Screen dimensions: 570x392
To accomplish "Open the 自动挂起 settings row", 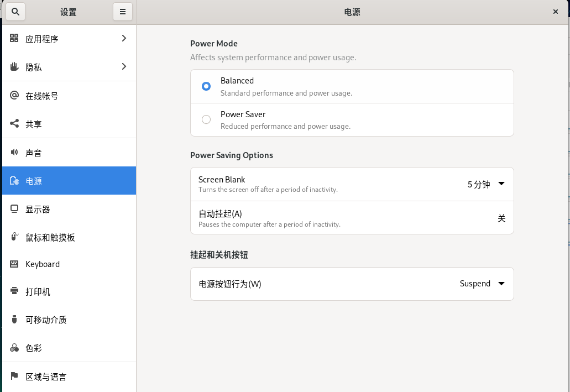I will point(352,218).
